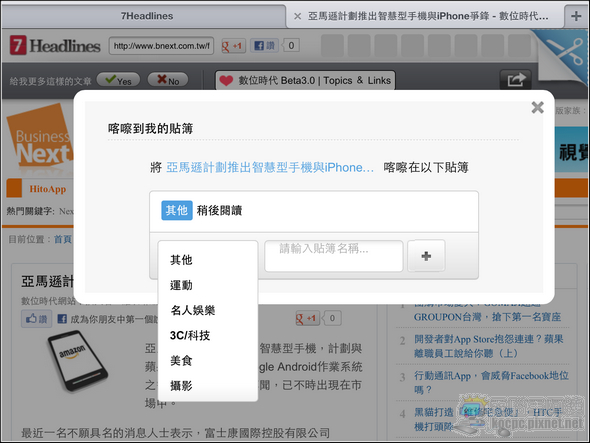Vote No for similar articles

pos(168,80)
